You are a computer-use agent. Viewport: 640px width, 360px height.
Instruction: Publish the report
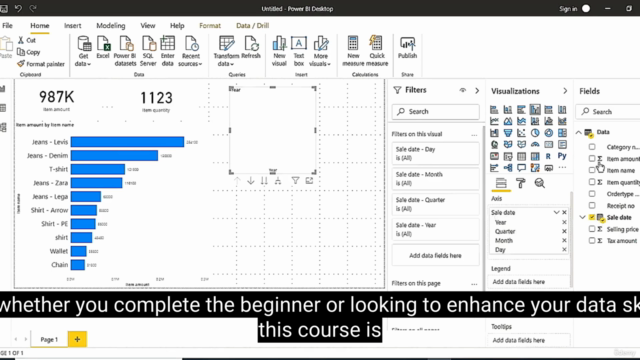coord(407,48)
